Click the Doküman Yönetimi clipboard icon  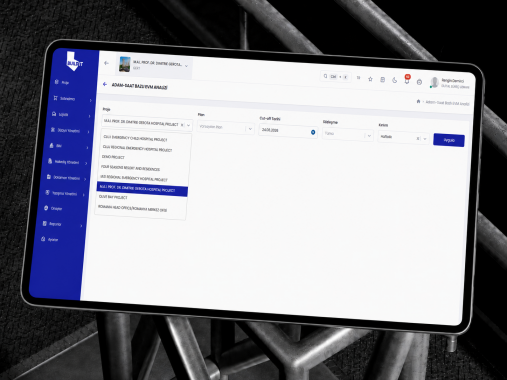[x=49, y=177]
